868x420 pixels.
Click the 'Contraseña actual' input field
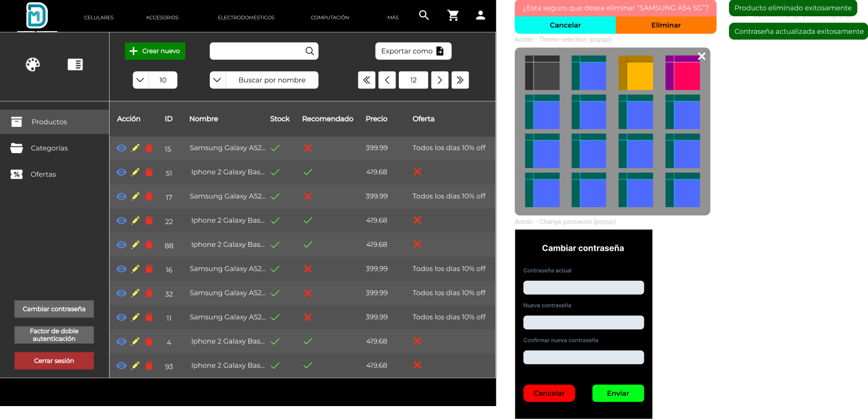click(584, 287)
